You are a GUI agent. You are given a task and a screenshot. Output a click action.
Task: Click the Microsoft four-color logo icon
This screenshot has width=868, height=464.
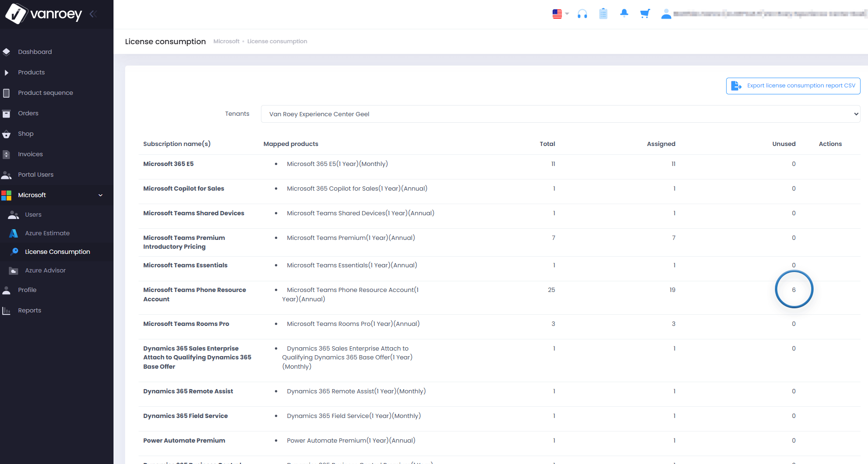coord(7,195)
